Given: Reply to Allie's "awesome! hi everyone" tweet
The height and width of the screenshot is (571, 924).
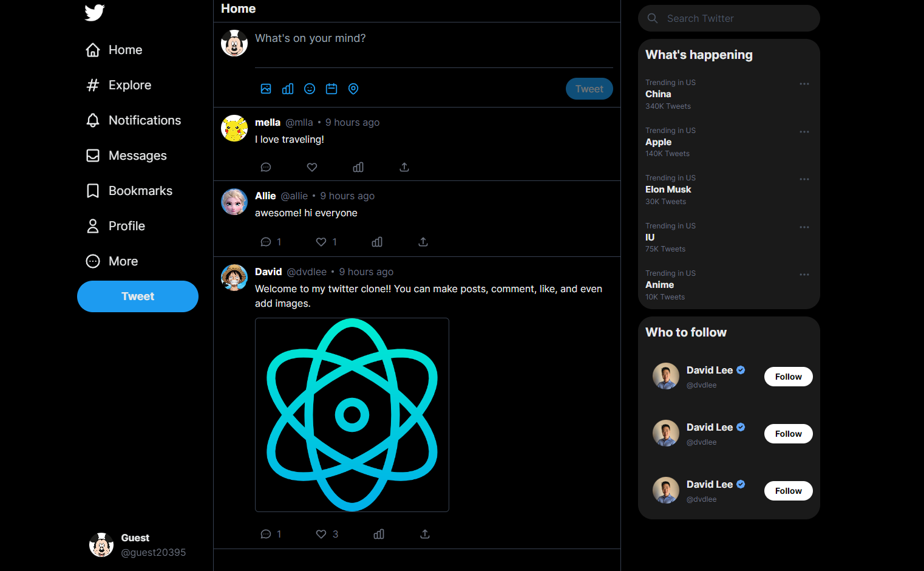Looking at the screenshot, I should 266,241.
